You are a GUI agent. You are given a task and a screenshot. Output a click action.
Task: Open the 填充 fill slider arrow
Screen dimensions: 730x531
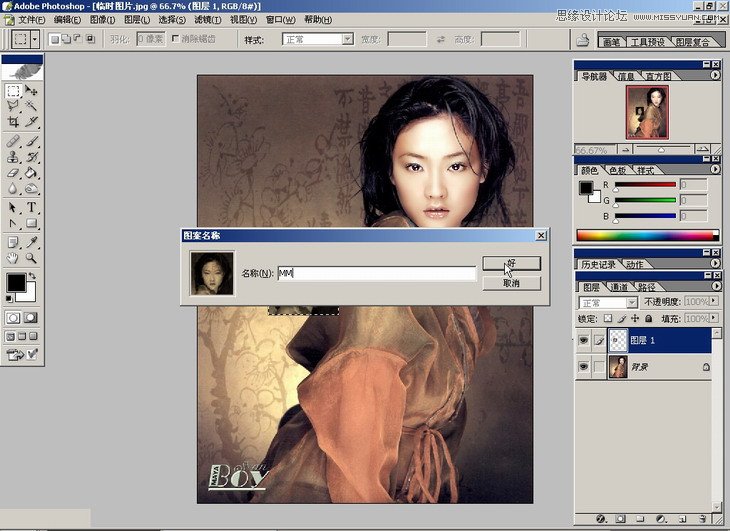click(x=714, y=318)
